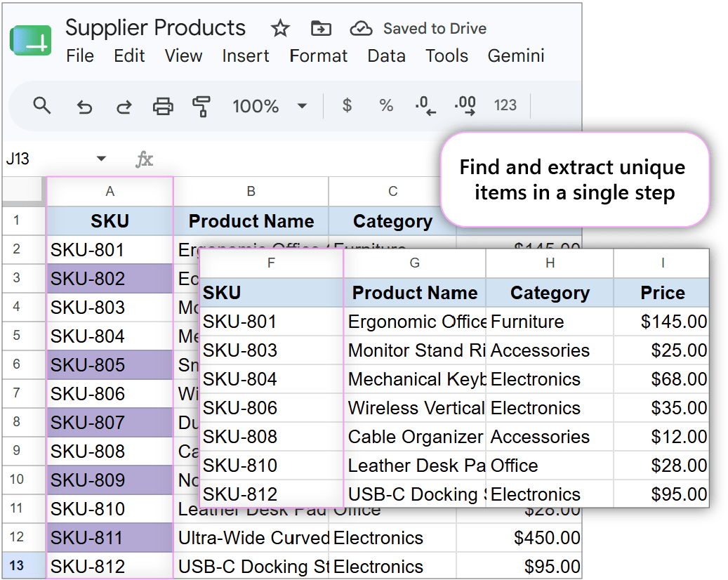The image size is (728, 580).
Task: Click the $68.00 cell in column I
Action: pyautogui.click(x=663, y=379)
